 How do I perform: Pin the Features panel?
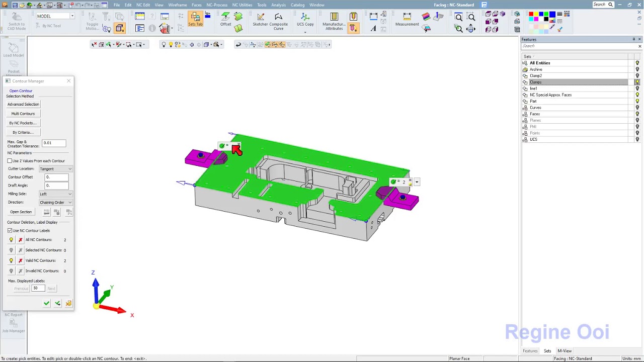(x=633, y=39)
